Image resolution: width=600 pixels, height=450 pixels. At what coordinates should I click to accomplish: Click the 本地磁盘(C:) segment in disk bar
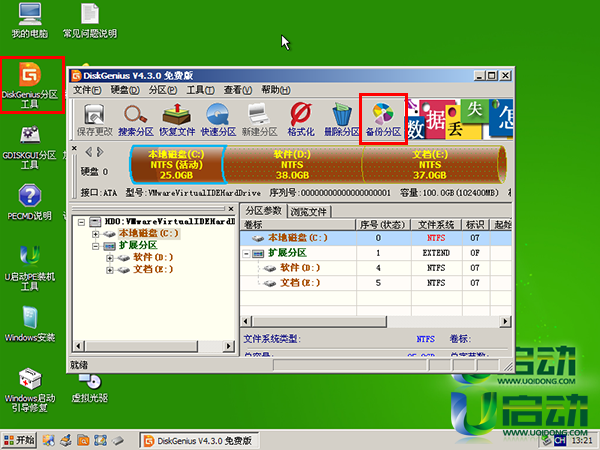coord(176,165)
